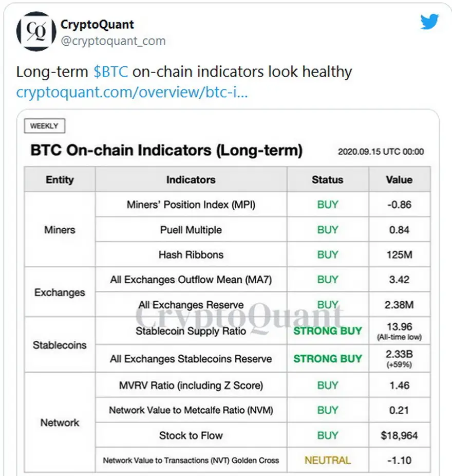
Task: Click the Twitter bird icon
Action: pos(429,22)
